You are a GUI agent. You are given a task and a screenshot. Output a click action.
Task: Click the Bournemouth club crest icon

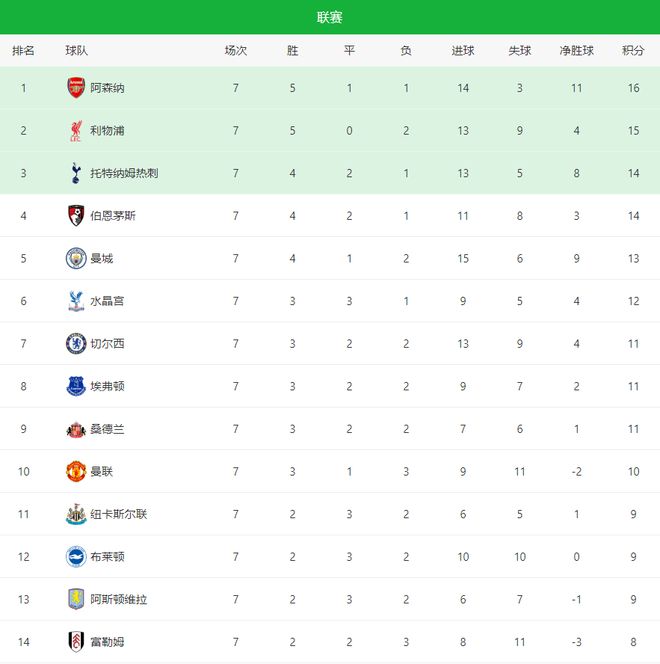pos(76,216)
